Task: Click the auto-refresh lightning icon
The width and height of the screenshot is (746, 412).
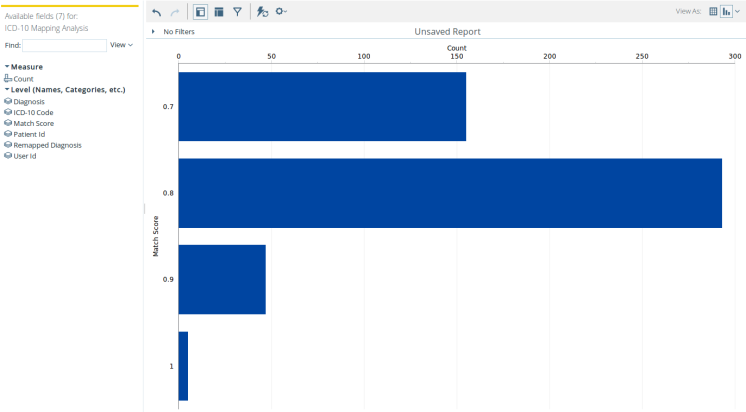Action: (262, 12)
